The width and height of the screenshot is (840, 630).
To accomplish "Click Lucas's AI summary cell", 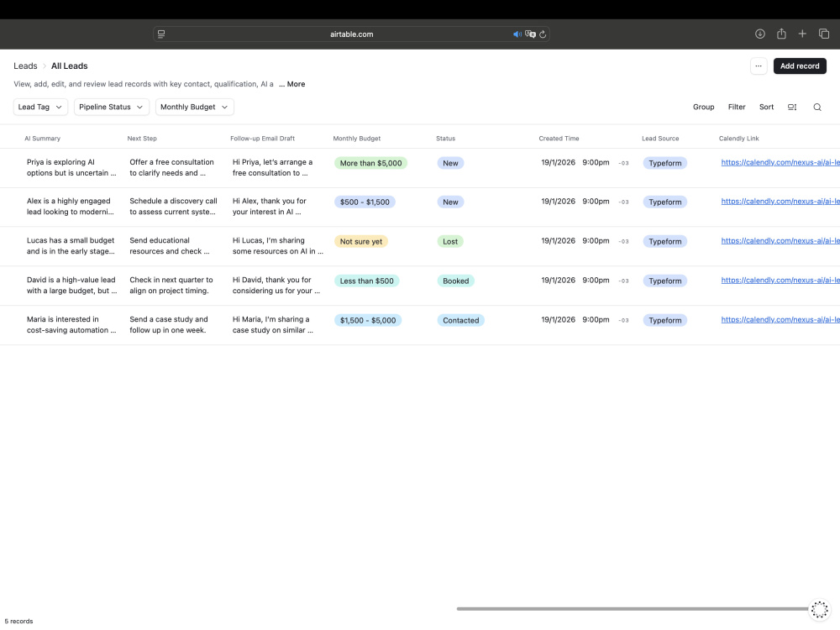I will coord(71,246).
